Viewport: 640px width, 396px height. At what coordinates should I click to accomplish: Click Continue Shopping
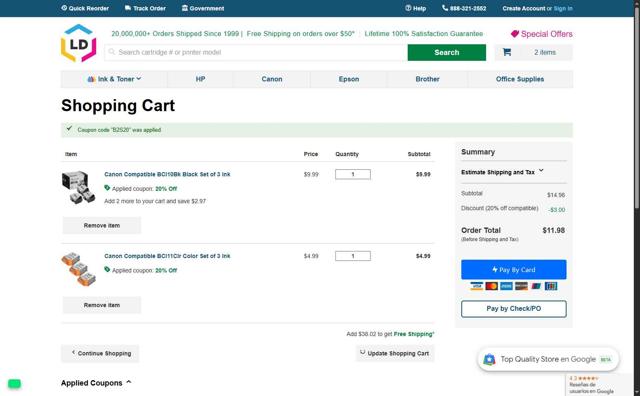point(100,353)
